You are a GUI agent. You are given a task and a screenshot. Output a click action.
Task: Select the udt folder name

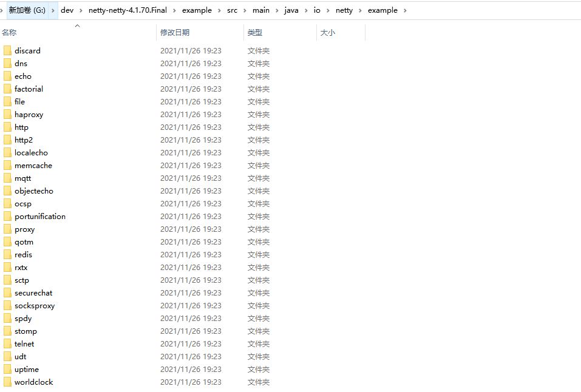tap(21, 356)
